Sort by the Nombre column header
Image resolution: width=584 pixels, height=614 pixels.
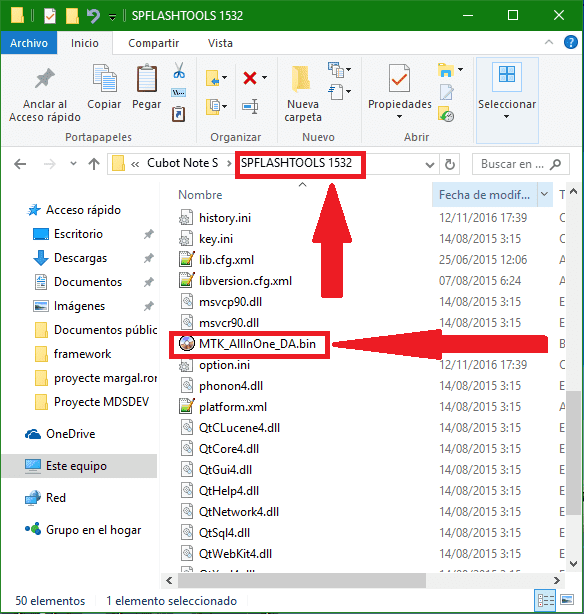(200, 195)
